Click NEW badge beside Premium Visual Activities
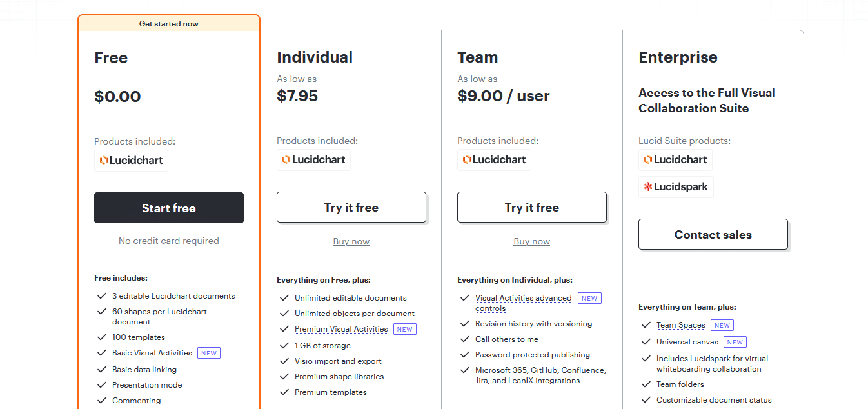 (405, 329)
